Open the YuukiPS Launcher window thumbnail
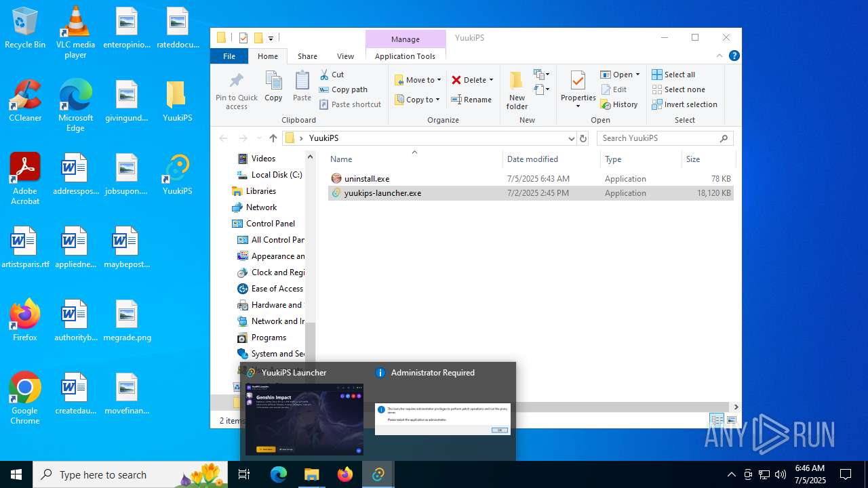The height and width of the screenshot is (488, 868). (x=304, y=419)
